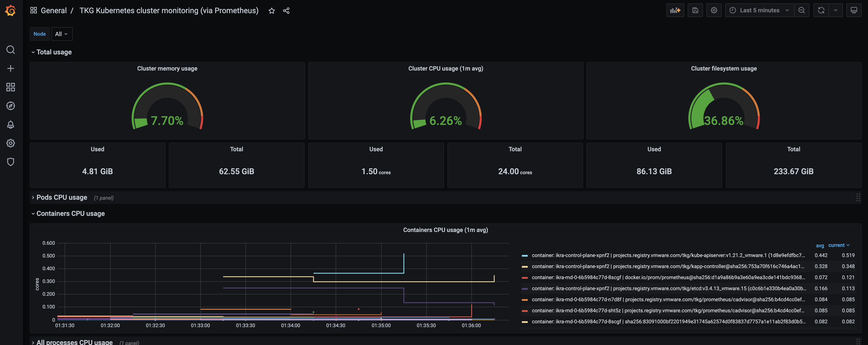Open the Server Admin shield icon

[10, 162]
